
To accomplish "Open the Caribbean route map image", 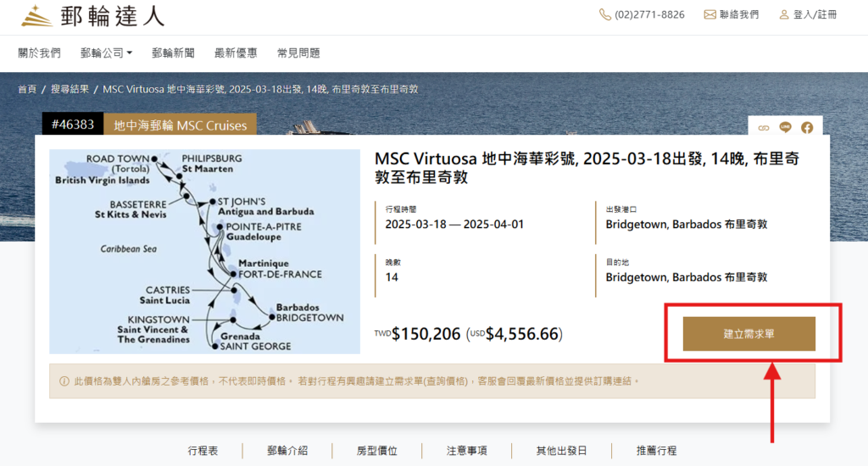I will click(205, 252).
